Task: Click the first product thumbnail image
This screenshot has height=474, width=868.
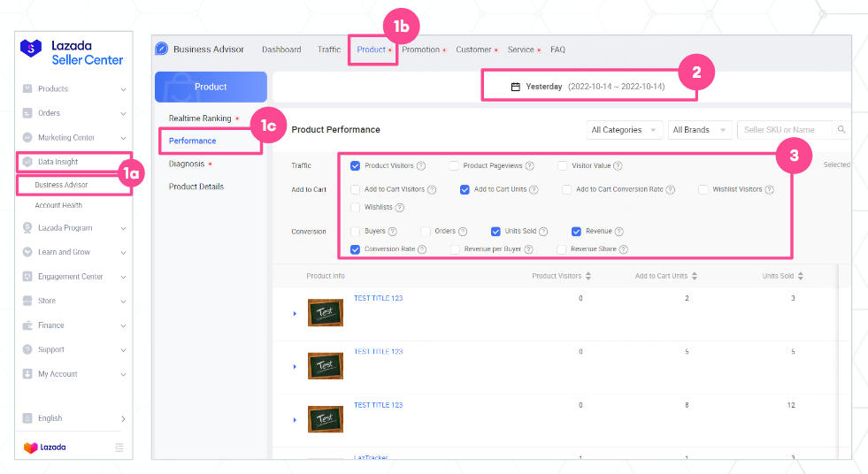Action: click(x=325, y=313)
